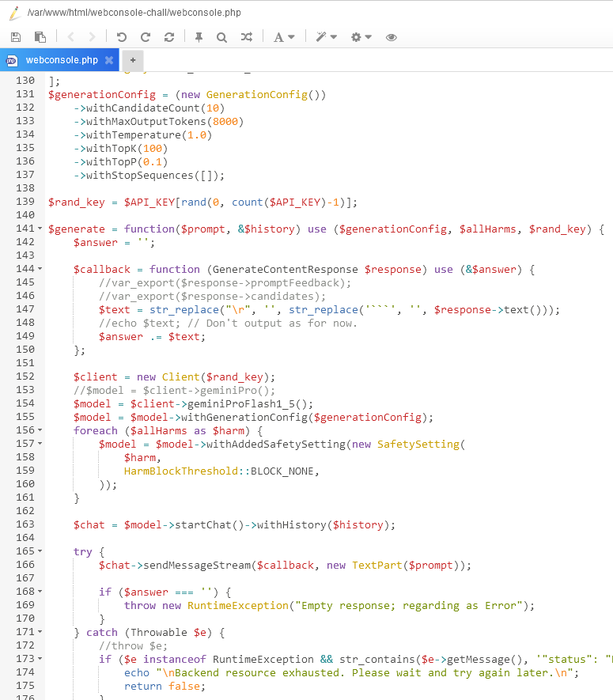Click the shuffle arrows icon
Image resolution: width=613 pixels, height=700 pixels.
coord(246,37)
